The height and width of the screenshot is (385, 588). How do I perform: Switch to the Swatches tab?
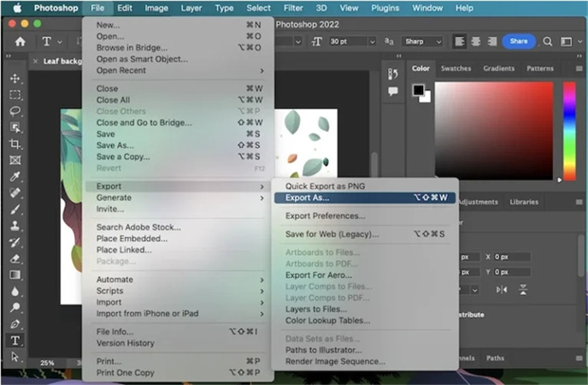click(456, 68)
